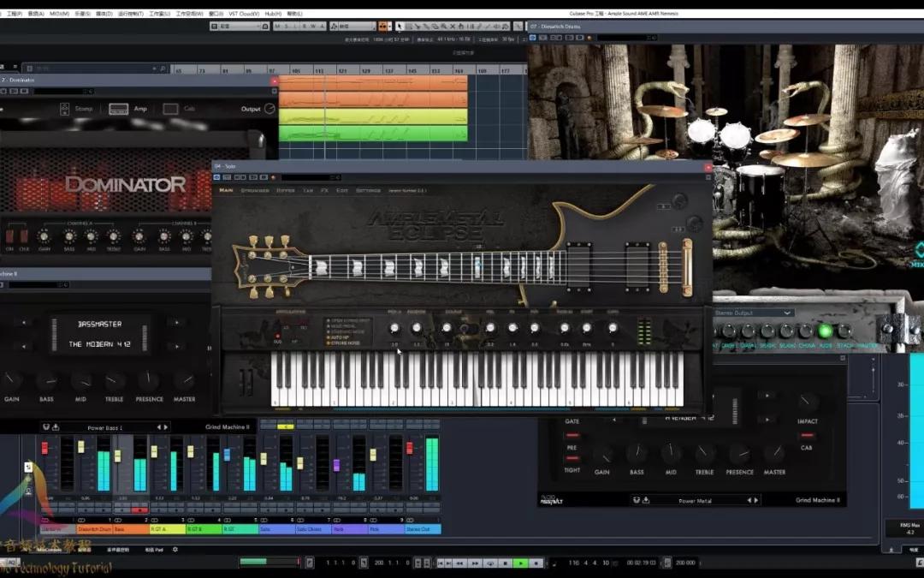Toggle the orange Auto-Scroll button in toolbar
Viewport: 924px width, 578px height.
click(x=382, y=26)
